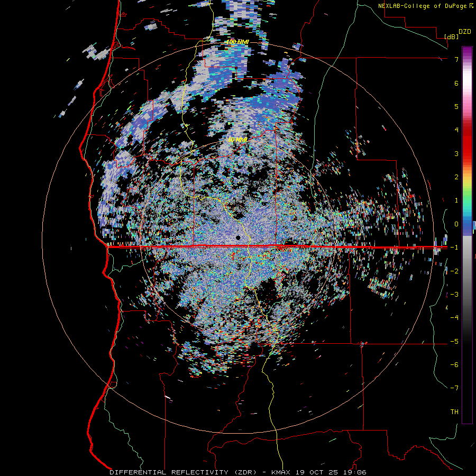Click the DZD product label

click(x=465, y=32)
